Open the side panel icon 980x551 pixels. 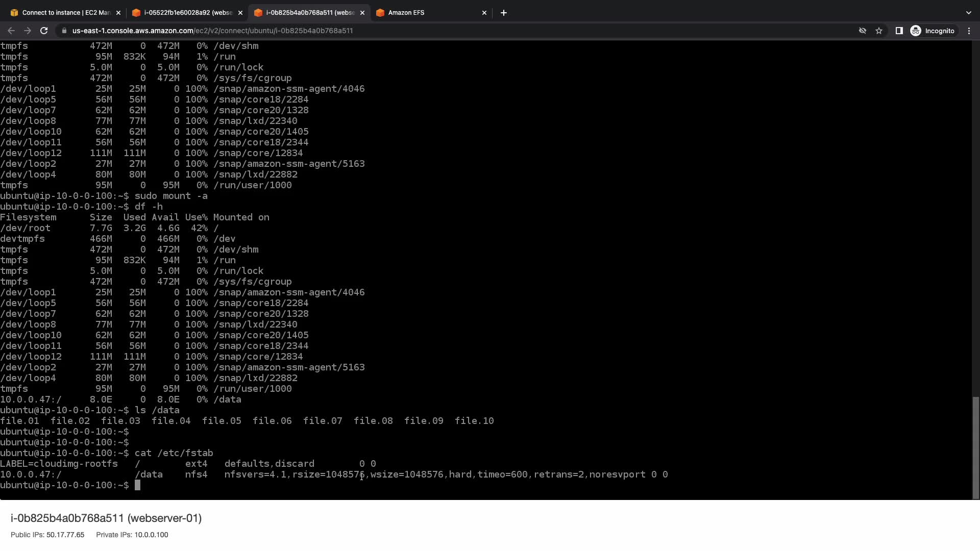(x=899, y=31)
